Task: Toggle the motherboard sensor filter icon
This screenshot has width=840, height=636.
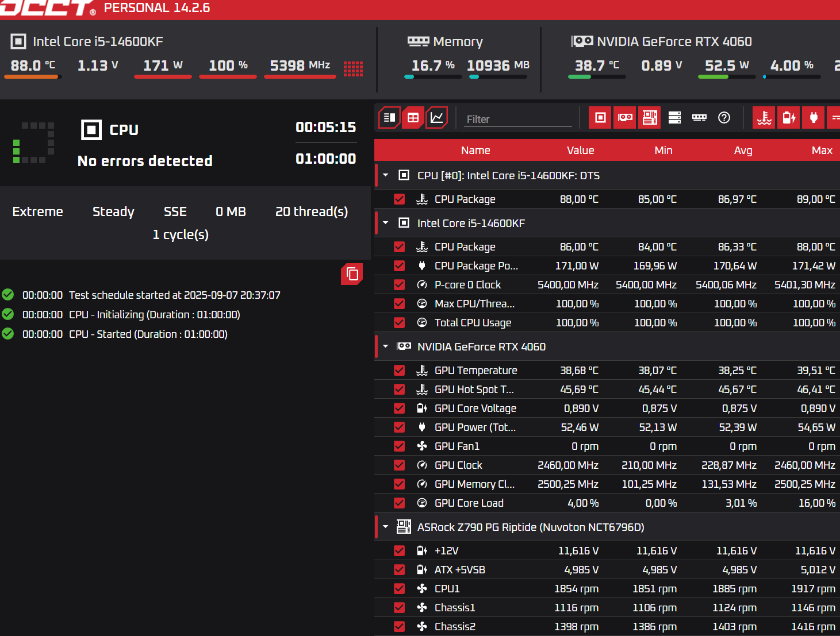Action: 650,118
